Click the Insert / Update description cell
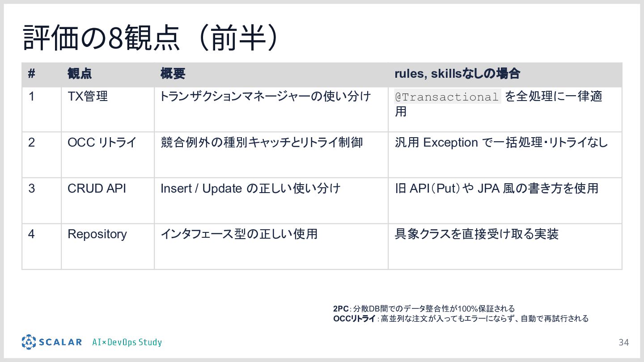The height and width of the screenshot is (362, 644). pyautogui.click(x=250, y=189)
